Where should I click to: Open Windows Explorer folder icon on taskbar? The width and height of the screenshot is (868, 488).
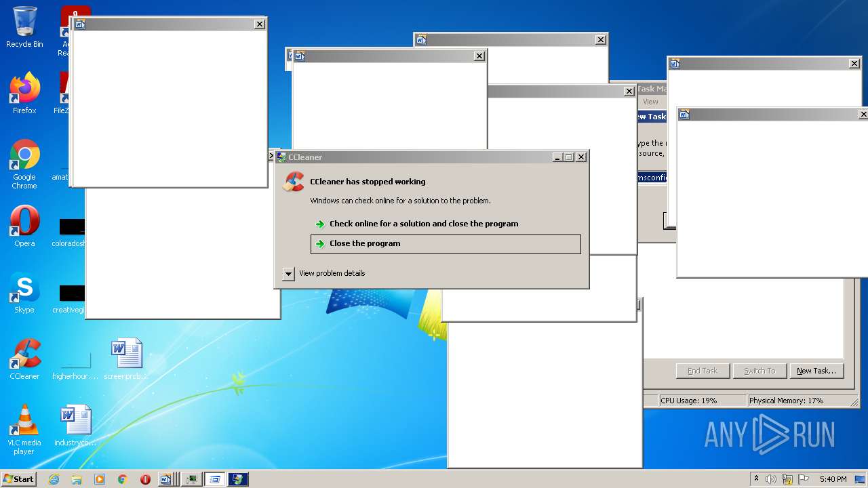click(77, 479)
